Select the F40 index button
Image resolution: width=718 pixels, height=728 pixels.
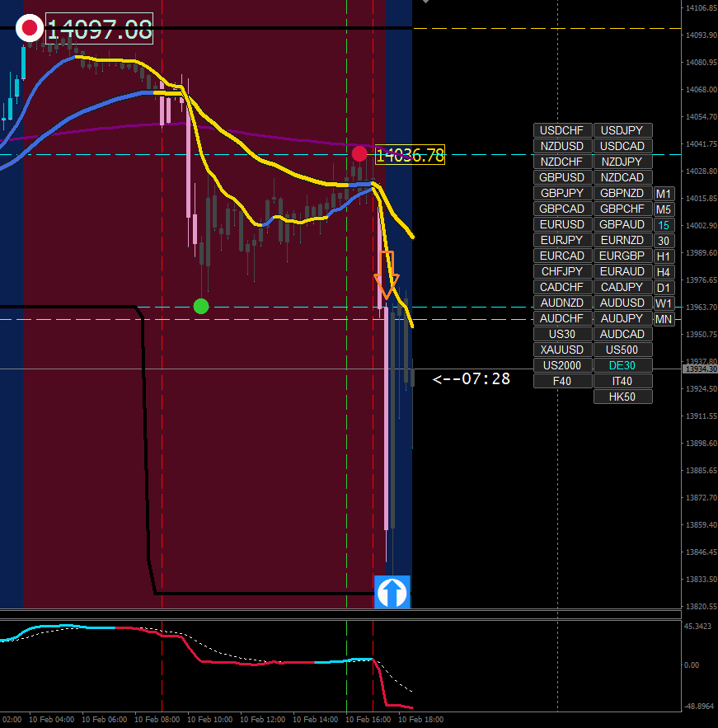pyautogui.click(x=562, y=381)
